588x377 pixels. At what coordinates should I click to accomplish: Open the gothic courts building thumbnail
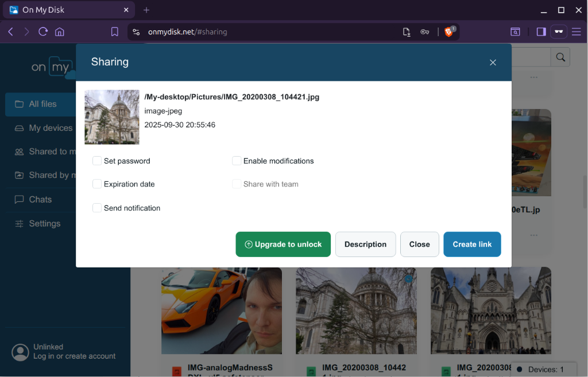click(491, 310)
